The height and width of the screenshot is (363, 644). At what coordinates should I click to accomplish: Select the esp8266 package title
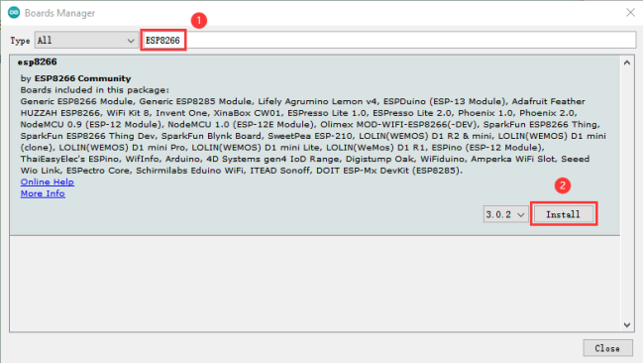[38, 62]
